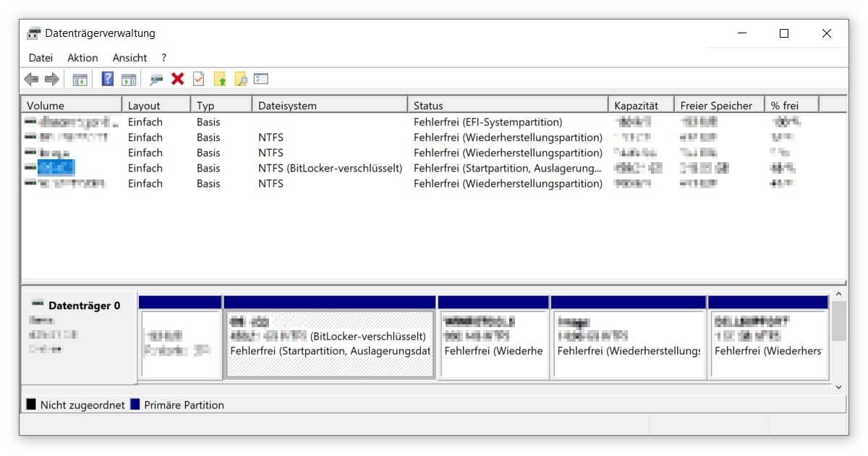Navigate back using the back arrow icon
The width and height of the screenshot is (868, 456).
tap(30, 79)
